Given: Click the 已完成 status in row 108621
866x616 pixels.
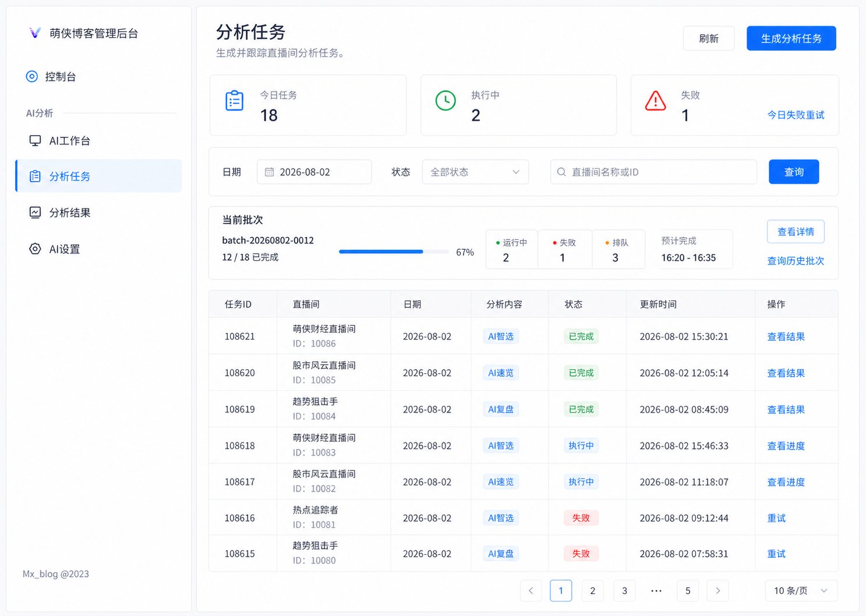Looking at the screenshot, I should click(581, 337).
